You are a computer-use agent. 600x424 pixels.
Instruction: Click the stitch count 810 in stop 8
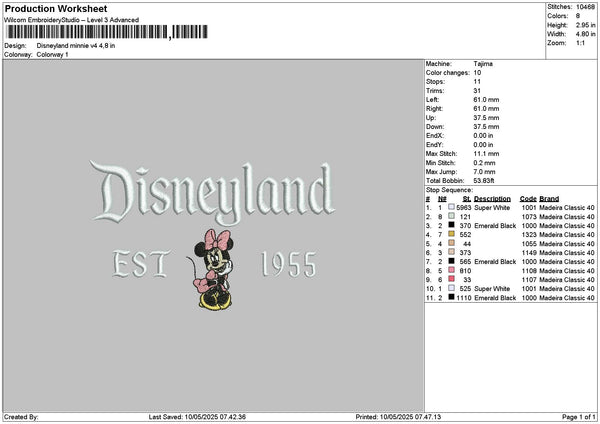tap(465, 271)
